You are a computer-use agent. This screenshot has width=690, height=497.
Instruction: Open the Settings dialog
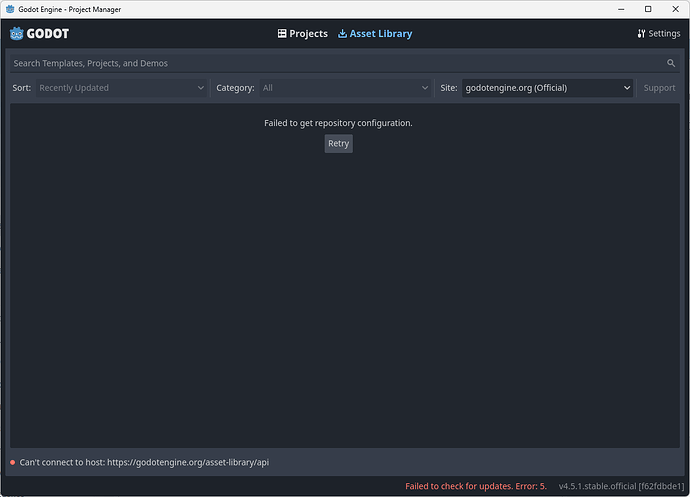658,33
